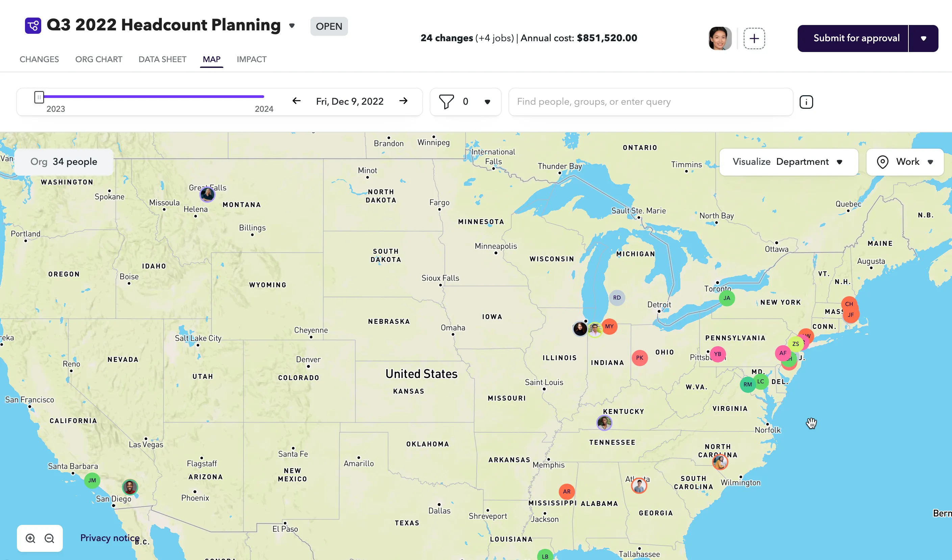Click the location pin icon beside Work
952x560 pixels.
click(882, 162)
